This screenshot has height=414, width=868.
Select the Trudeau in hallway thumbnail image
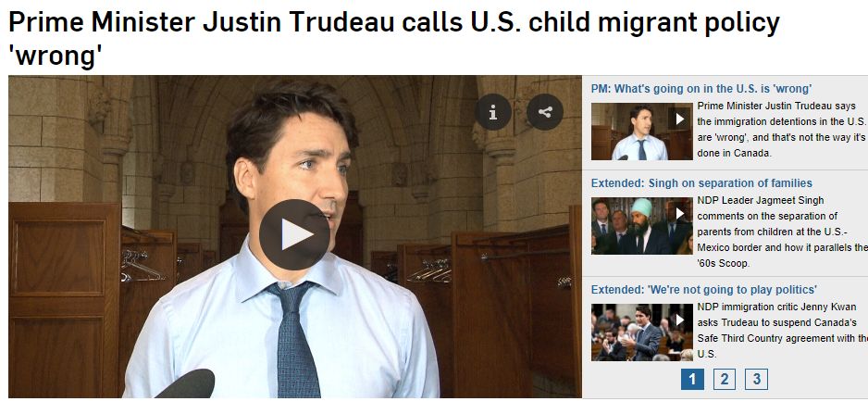pos(641,132)
